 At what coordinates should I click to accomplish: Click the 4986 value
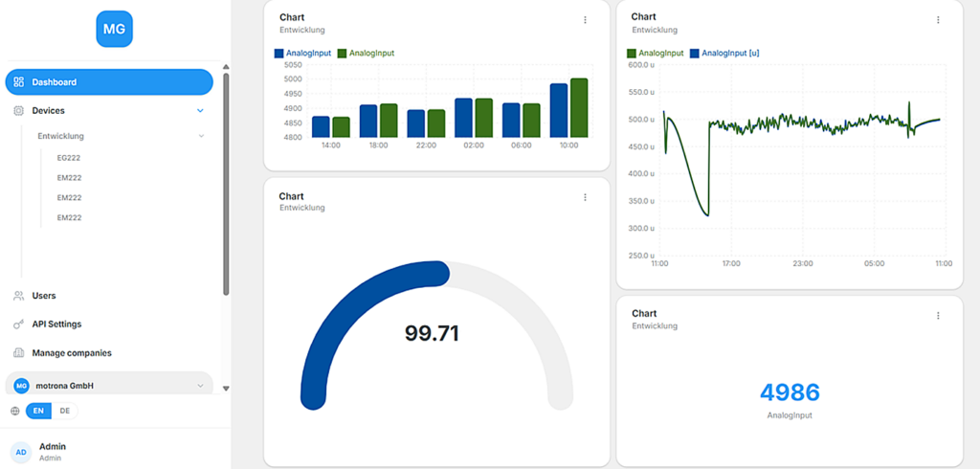(x=790, y=392)
